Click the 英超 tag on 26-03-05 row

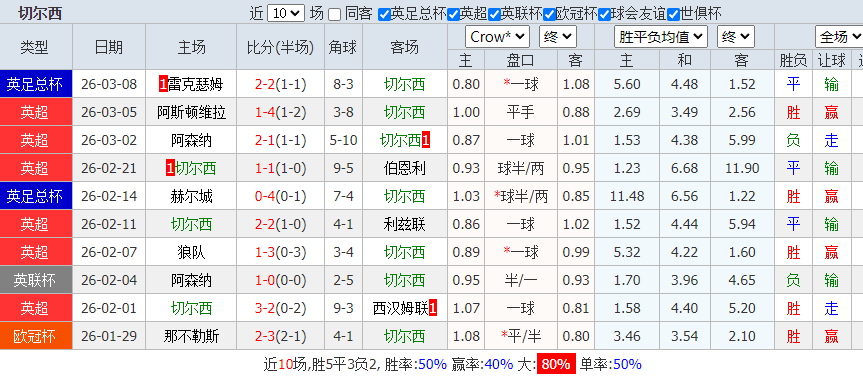36,112
